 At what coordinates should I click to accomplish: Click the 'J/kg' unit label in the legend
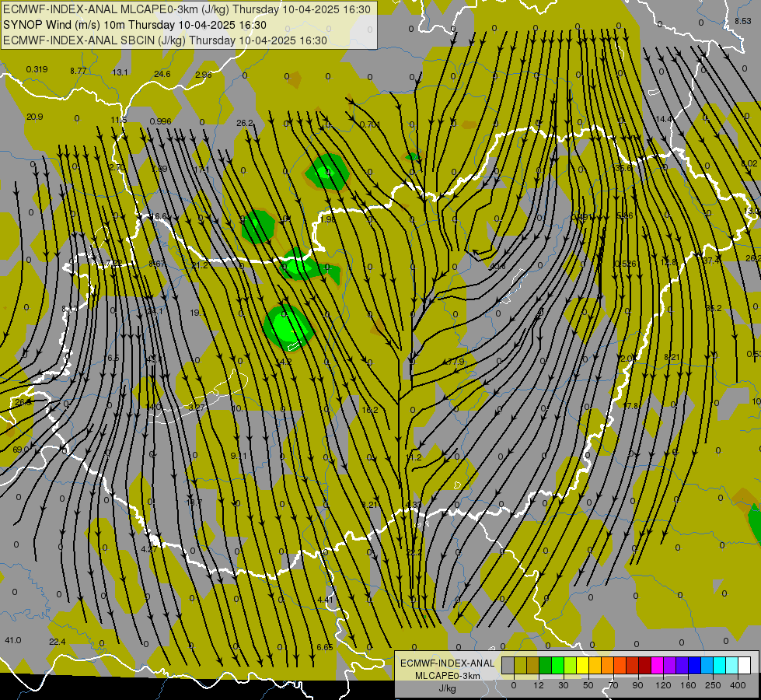[448, 688]
